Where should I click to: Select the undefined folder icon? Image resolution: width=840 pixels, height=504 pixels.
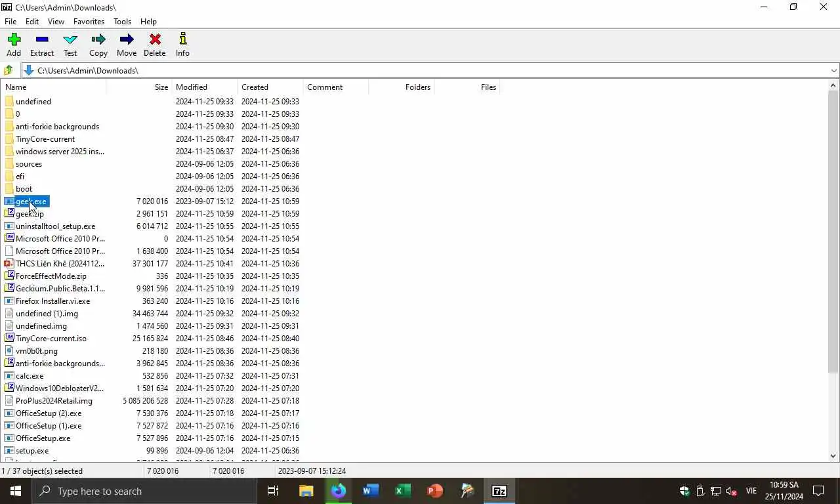pyautogui.click(x=9, y=102)
